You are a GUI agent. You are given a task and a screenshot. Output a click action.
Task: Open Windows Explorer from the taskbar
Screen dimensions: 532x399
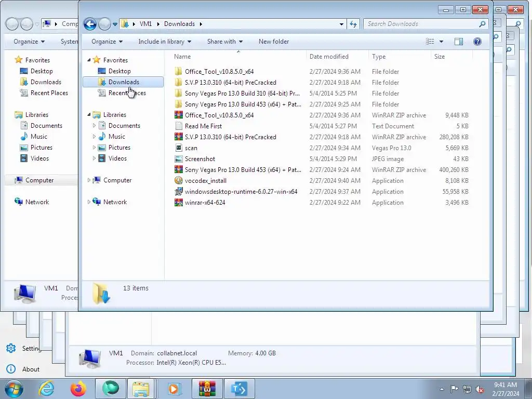(x=141, y=389)
